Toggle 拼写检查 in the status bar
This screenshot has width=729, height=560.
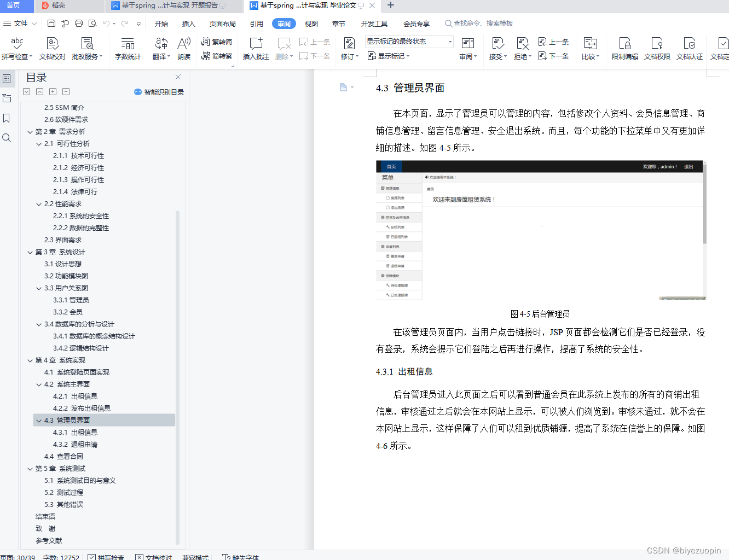(x=106, y=556)
